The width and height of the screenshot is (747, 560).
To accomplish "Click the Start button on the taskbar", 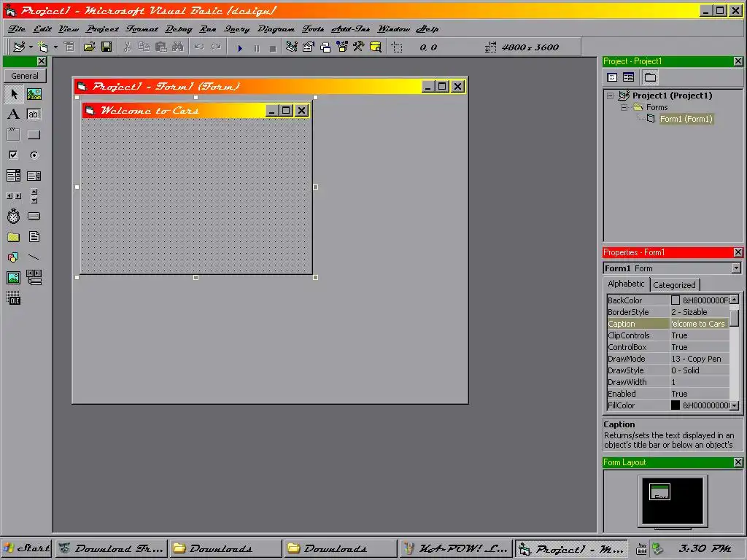I will click(x=27, y=548).
